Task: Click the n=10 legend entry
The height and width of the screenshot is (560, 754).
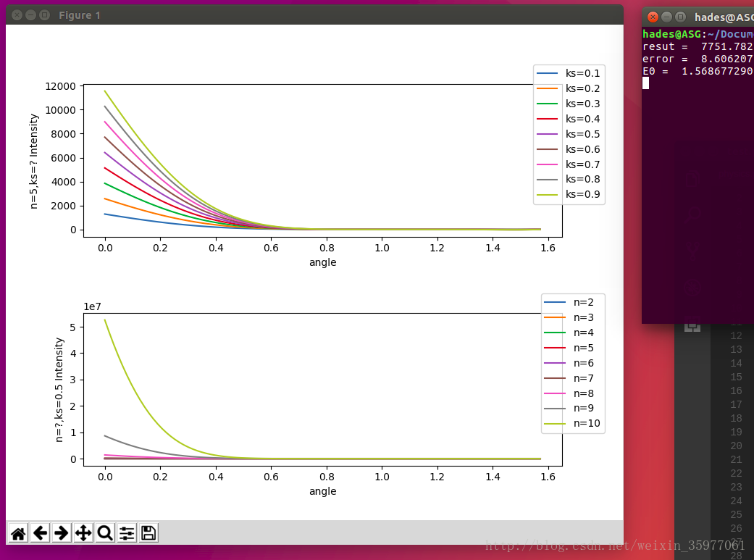Action: (x=572, y=423)
